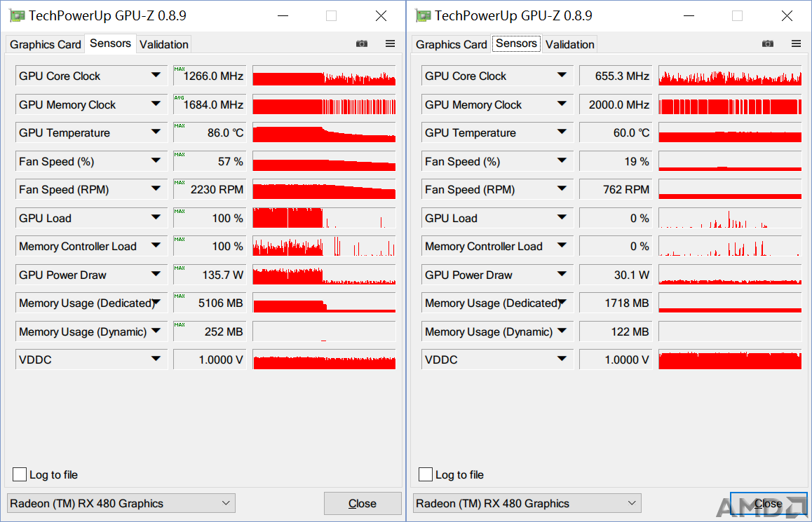The width and height of the screenshot is (812, 522).
Task: Expand GPU Temperature dropdown in right window
Action: point(562,132)
